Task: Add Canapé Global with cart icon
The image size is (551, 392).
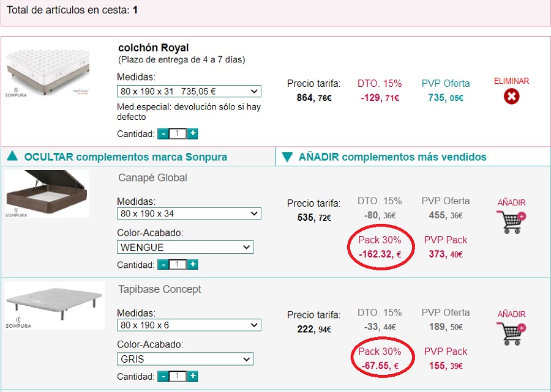Action: (x=511, y=221)
